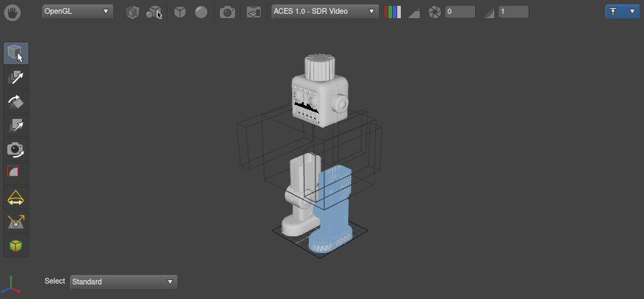This screenshot has width=644, height=299.
Task: Toggle the sphere shading mode button
Action: coord(201,12)
